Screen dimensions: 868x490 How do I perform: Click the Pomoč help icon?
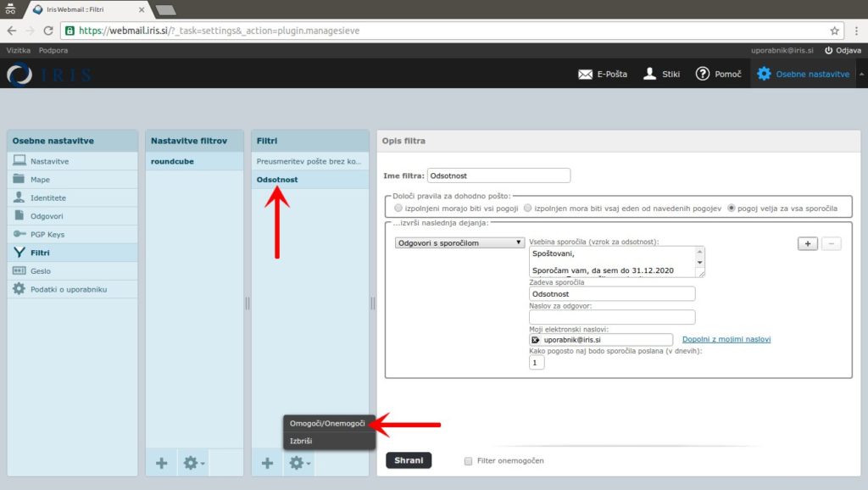[x=702, y=74]
